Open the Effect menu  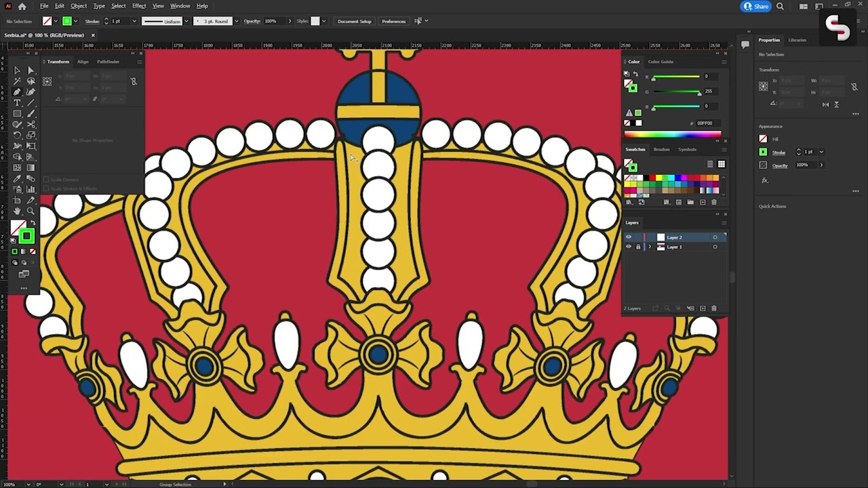point(139,6)
